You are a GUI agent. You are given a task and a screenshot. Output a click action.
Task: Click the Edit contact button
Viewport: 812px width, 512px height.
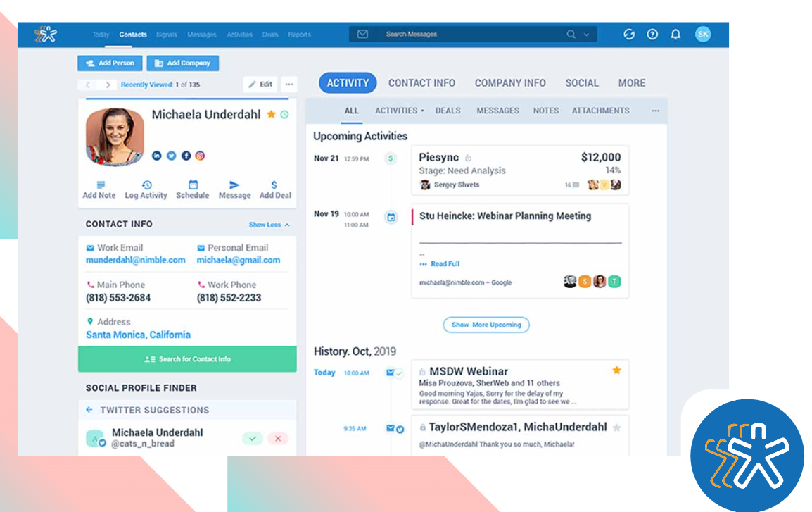pos(260,84)
